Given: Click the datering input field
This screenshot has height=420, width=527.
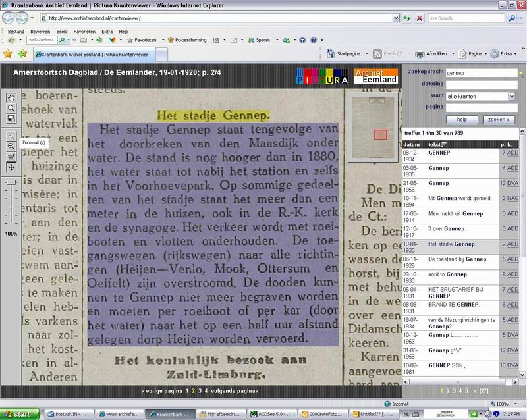Looking at the screenshot, I should tap(482, 85).
